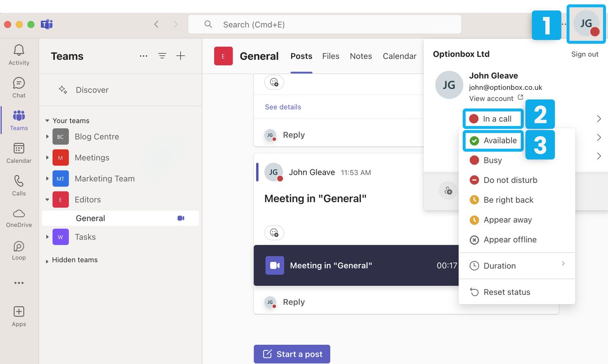608x364 pixels.
Task: Switch to the Posts tab
Action: (x=301, y=56)
